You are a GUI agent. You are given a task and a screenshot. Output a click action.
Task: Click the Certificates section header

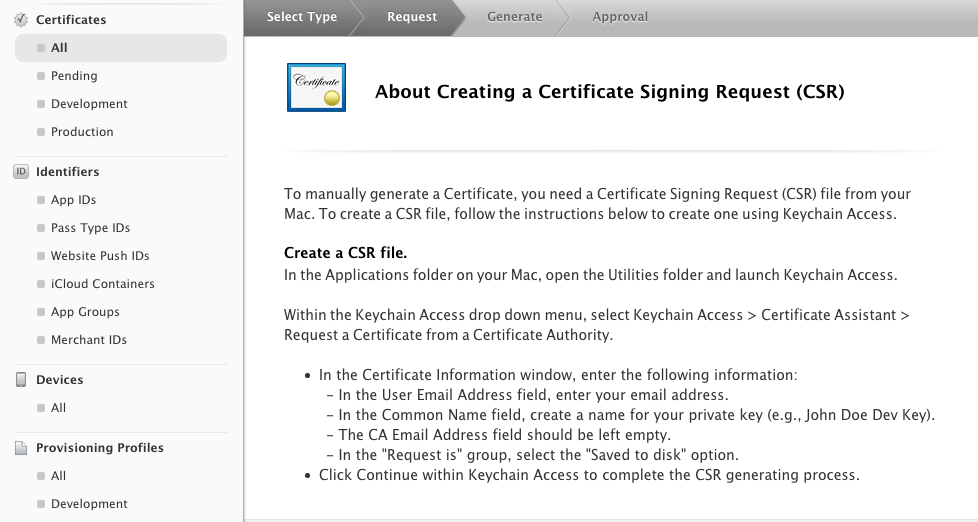pos(71,20)
